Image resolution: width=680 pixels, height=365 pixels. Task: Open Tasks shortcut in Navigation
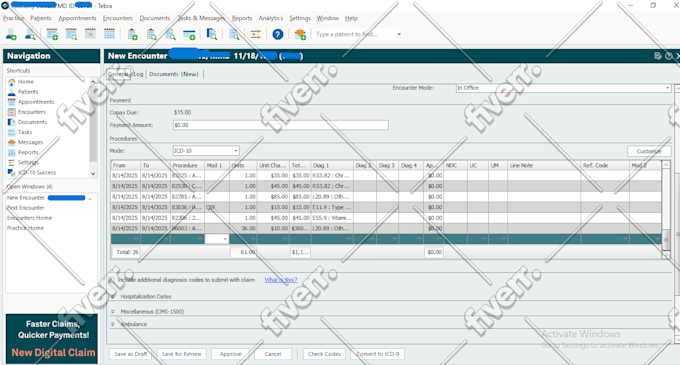(x=25, y=132)
